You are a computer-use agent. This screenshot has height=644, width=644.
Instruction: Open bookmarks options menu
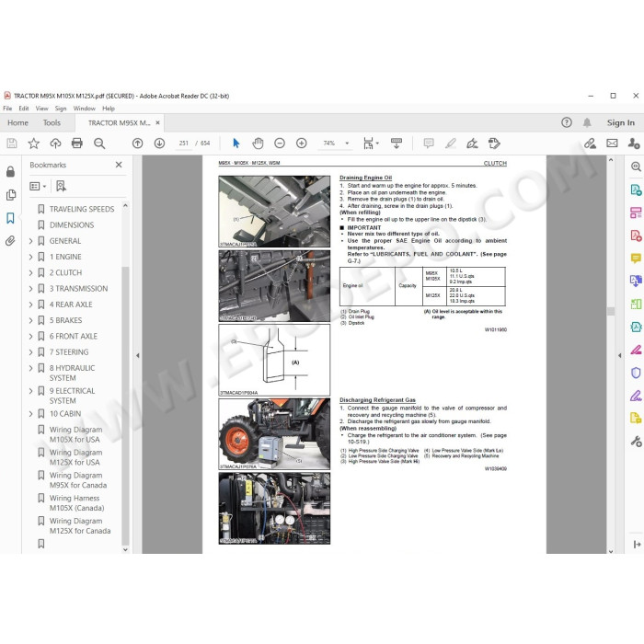click(38, 186)
